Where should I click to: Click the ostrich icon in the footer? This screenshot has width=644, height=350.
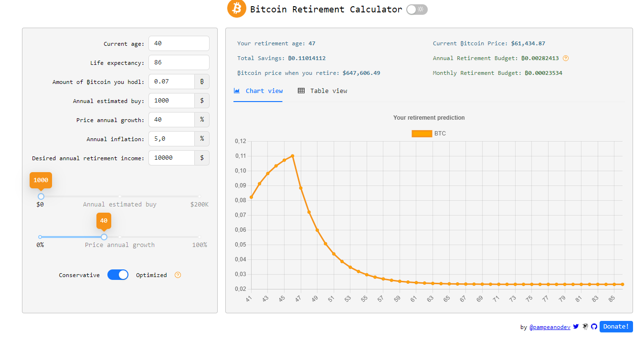pyautogui.click(x=585, y=327)
